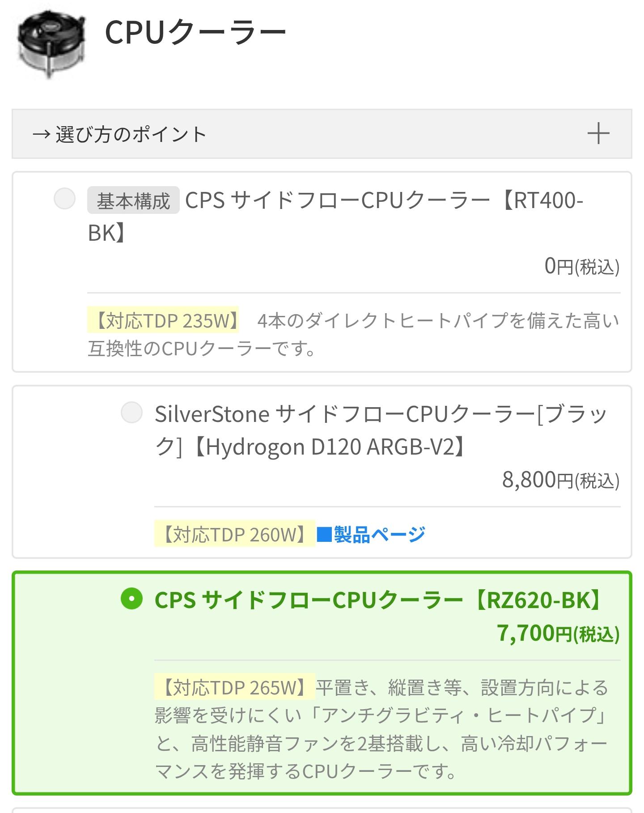This screenshot has height=813, width=644.
Task: Click the CPUクーラー section heading
Action: point(195,32)
